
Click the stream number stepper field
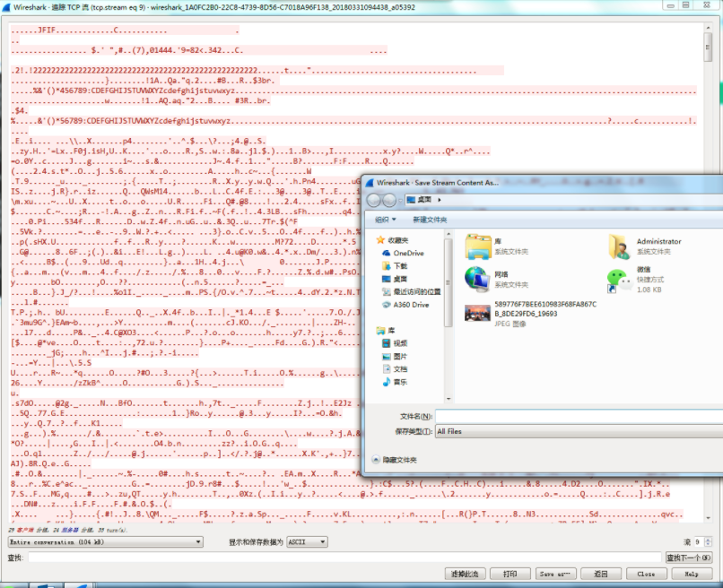point(702,542)
